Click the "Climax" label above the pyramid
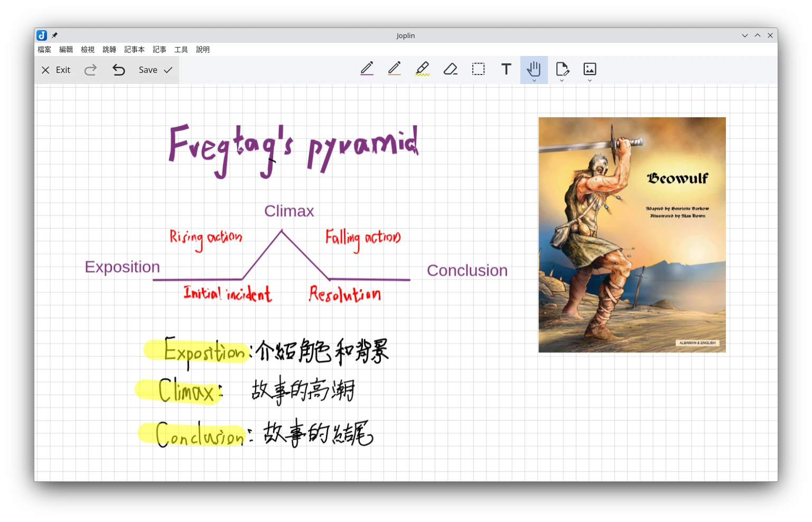The width and height of the screenshot is (812, 522). click(289, 211)
